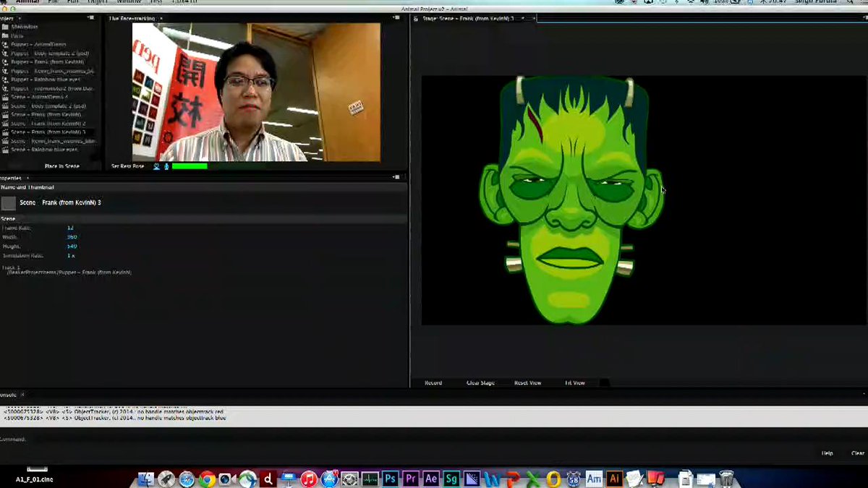Image resolution: width=868 pixels, height=488 pixels.
Task: Select Puppet – body template 2 (psd)
Action: [x=48, y=53]
